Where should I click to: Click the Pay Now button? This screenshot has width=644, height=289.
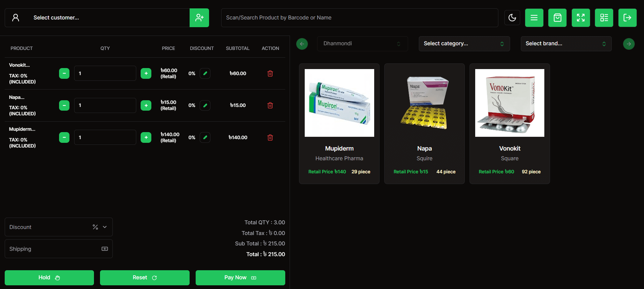point(240,278)
